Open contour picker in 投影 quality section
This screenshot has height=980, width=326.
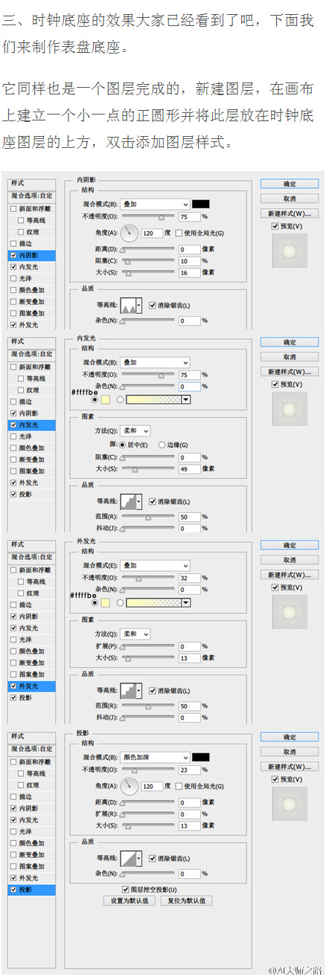coord(131,859)
